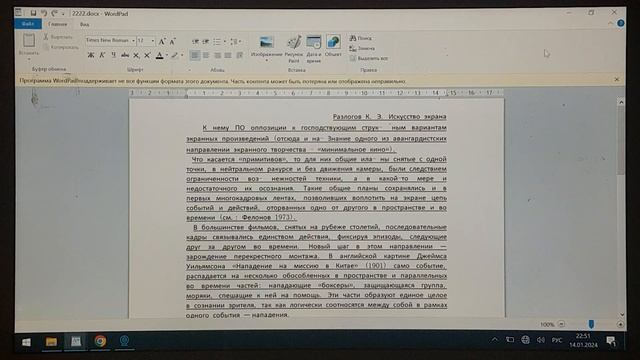Open Google Chrome from taskbar

click(100, 341)
